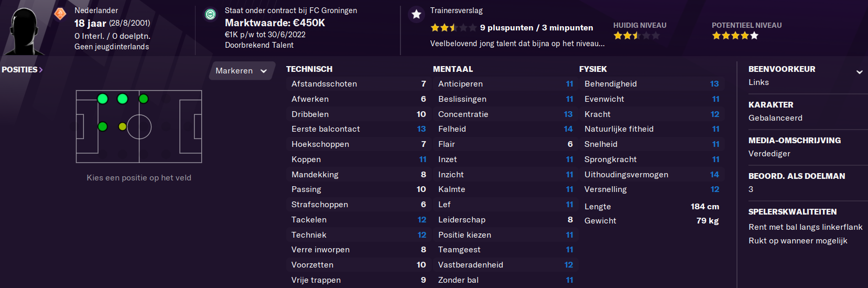Viewport: 868px width, 288px height.
Task: Open the Markeren dropdown
Action: 242,71
